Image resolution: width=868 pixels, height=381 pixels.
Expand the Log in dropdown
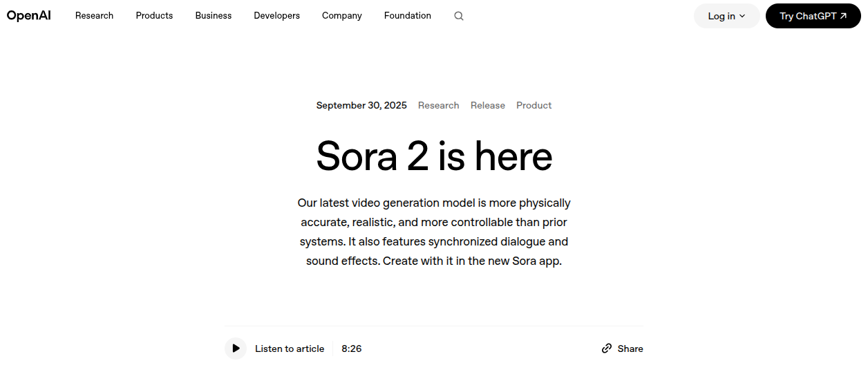pos(727,16)
